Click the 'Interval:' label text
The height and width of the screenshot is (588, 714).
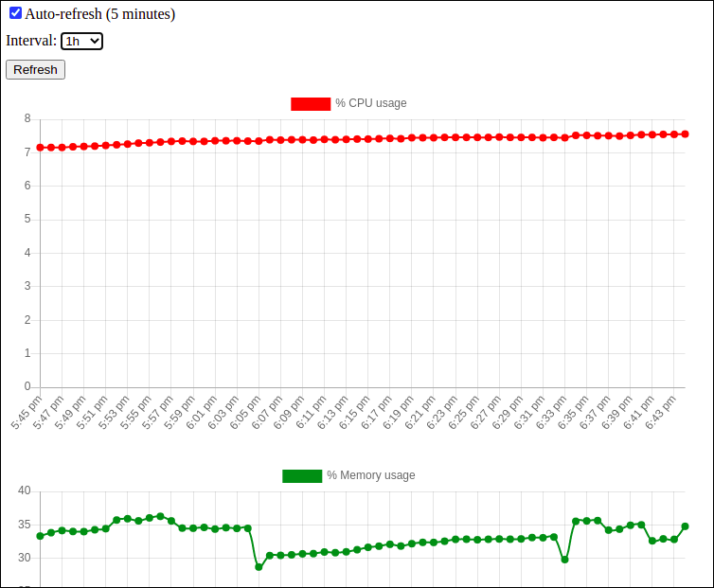tap(31, 41)
